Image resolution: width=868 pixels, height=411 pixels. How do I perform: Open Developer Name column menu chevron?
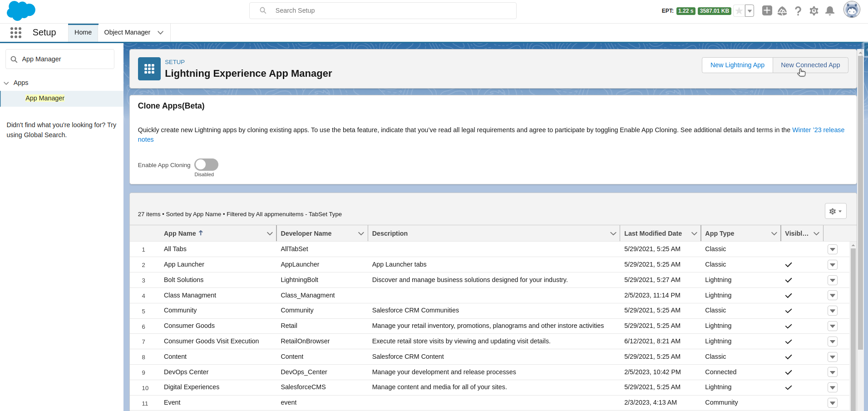coord(361,233)
